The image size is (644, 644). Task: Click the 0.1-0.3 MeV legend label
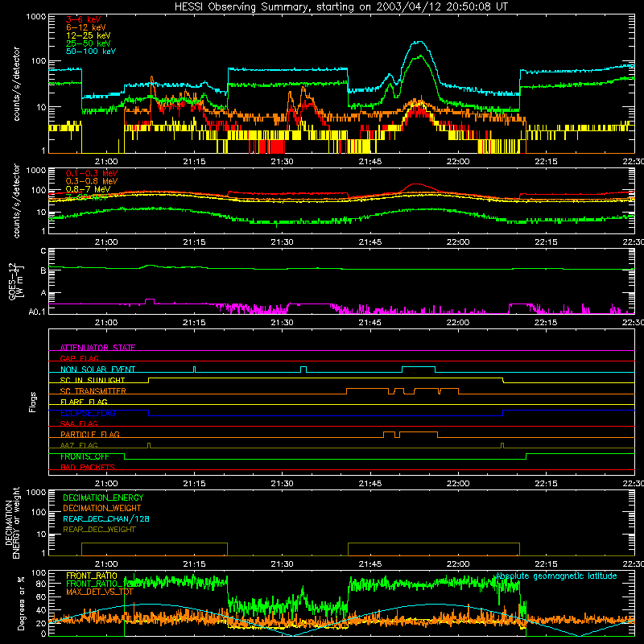click(92, 173)
